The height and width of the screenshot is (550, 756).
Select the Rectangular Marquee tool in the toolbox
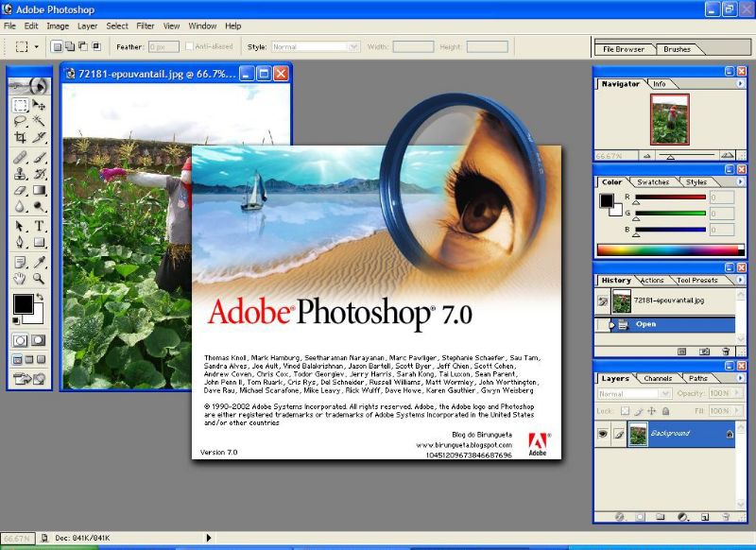tap(20, 105)
